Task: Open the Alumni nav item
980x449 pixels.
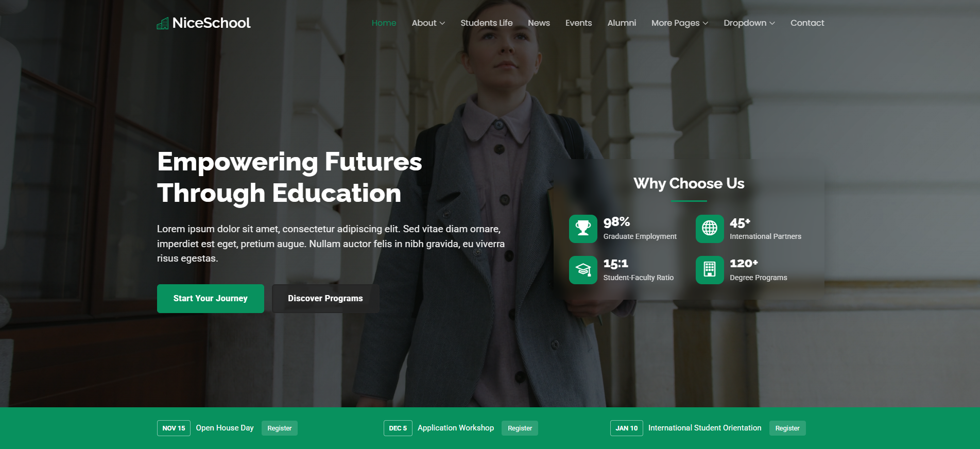Action: 622,23
